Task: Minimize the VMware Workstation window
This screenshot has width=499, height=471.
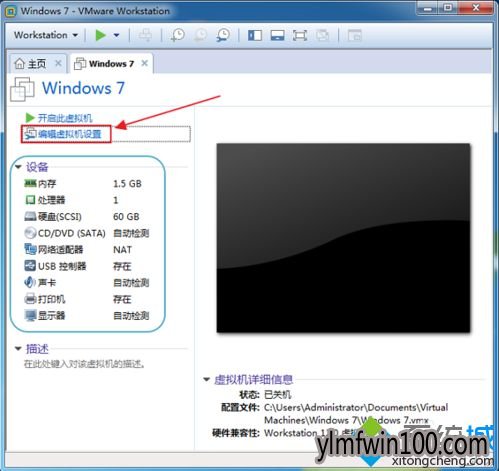Action: coord(428,8)
